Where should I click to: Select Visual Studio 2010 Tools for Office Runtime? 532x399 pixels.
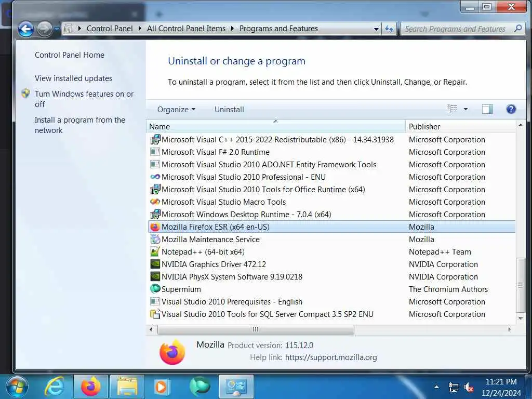331,189
